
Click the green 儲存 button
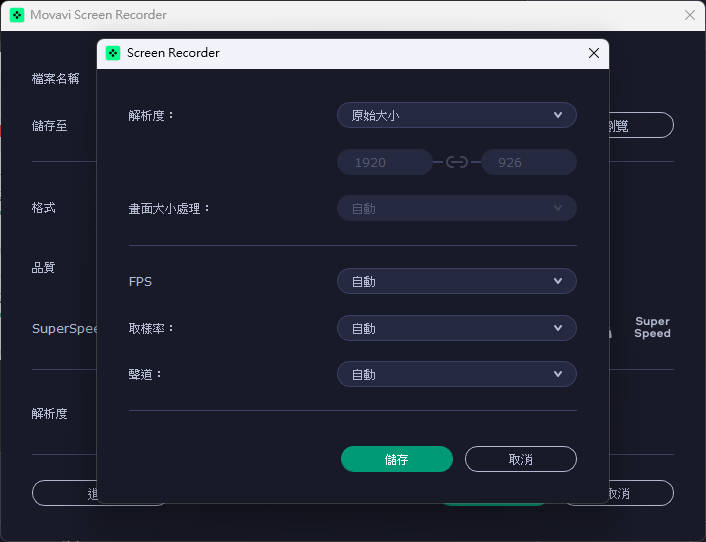397,459
